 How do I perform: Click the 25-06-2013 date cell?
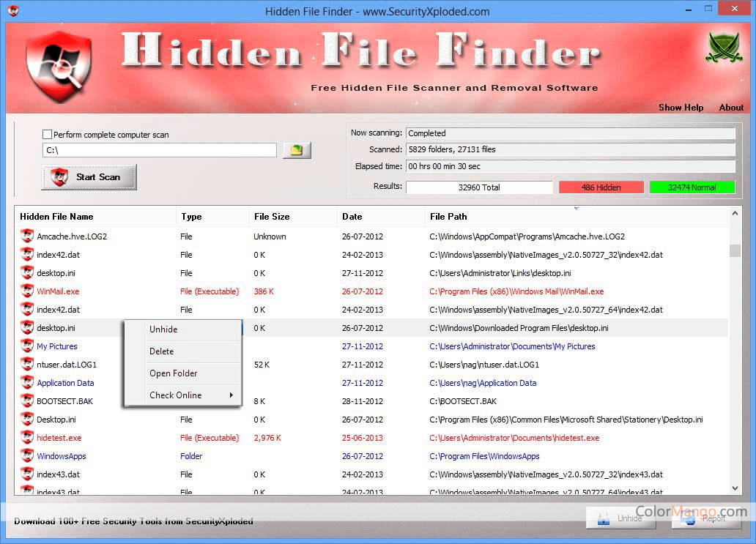pyautogui.click(x=362, y=438)
